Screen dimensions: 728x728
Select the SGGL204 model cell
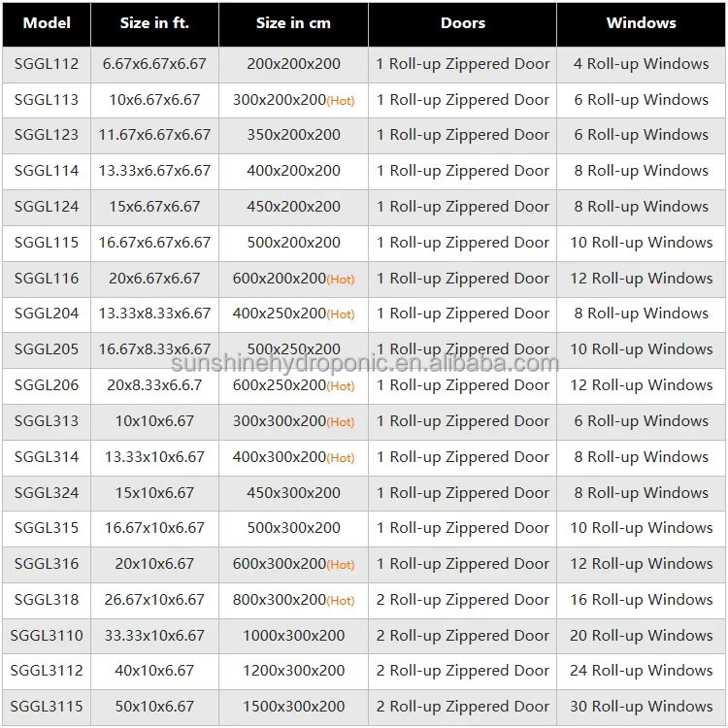47,314
